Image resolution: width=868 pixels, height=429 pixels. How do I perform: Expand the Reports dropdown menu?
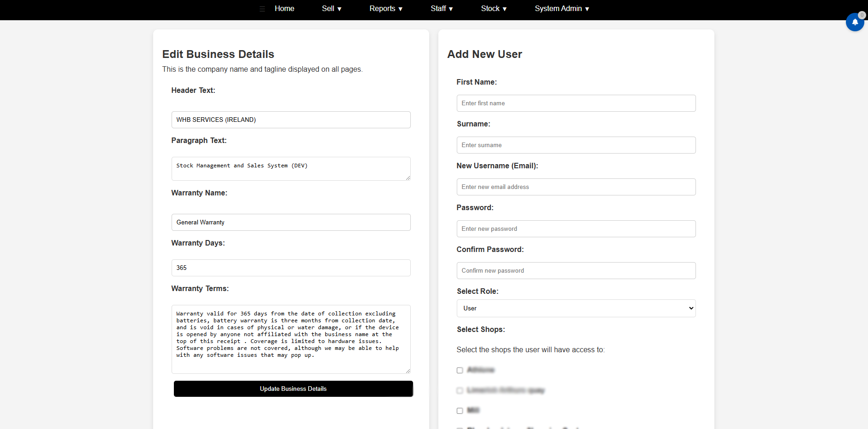(x=386, y=9)
